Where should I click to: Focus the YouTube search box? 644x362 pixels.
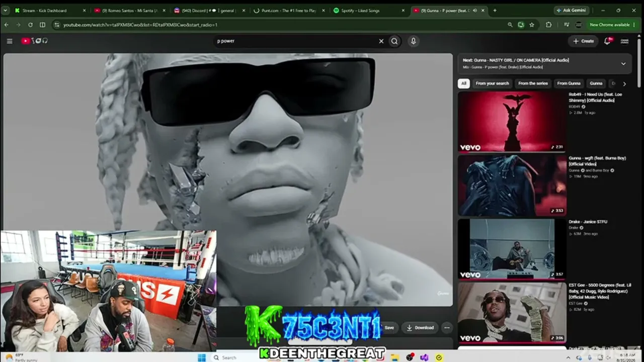(x=297, y=41)
